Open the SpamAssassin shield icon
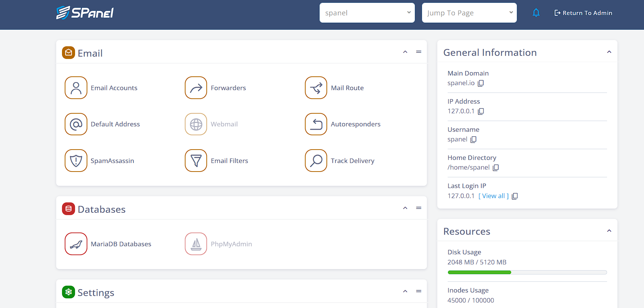 coord(76,161)
